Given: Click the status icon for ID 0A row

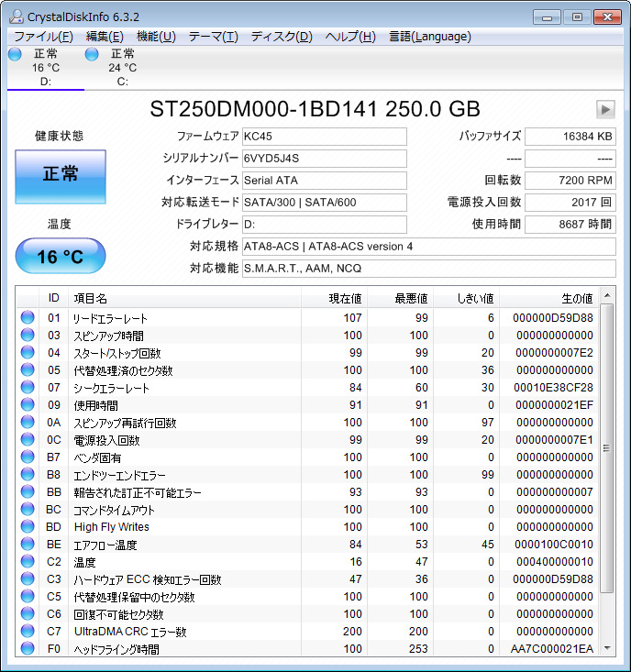Looking at the screenshot, I should point(28,422).
